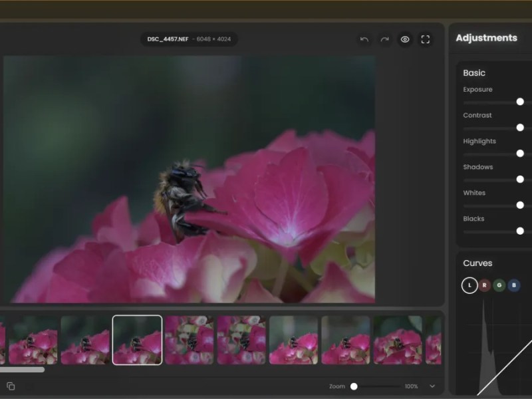The width and height of the screenshot is (532, 399).
Task: Select the R curves channel
Action: 484,285
